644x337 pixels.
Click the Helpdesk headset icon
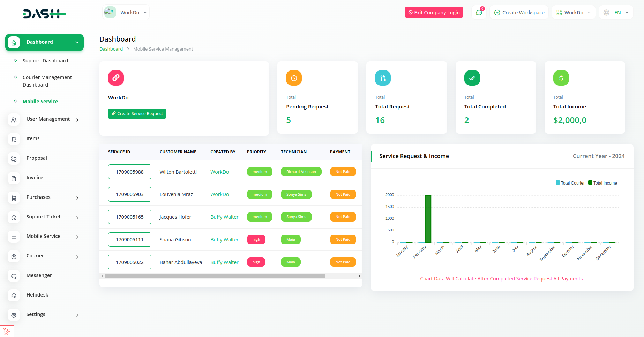[14, 295]
